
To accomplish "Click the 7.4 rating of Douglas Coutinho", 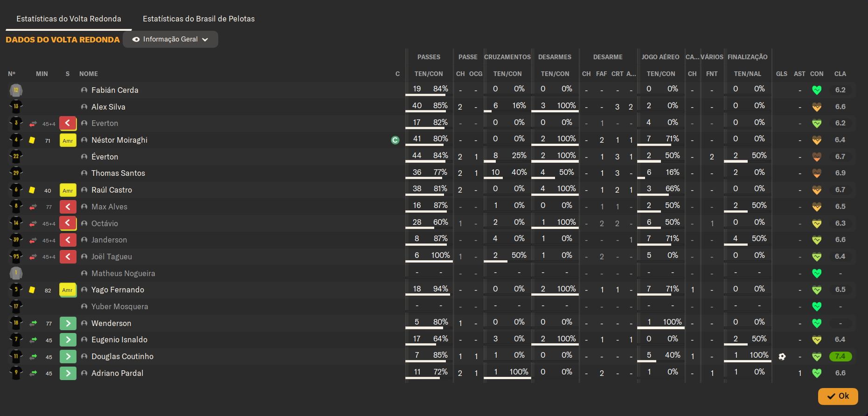I will 840,356.
